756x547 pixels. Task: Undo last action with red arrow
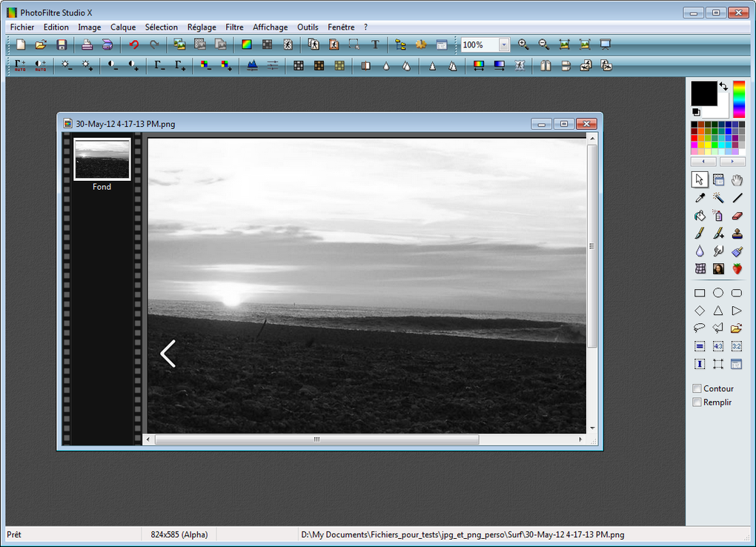[x=134, y=45]
